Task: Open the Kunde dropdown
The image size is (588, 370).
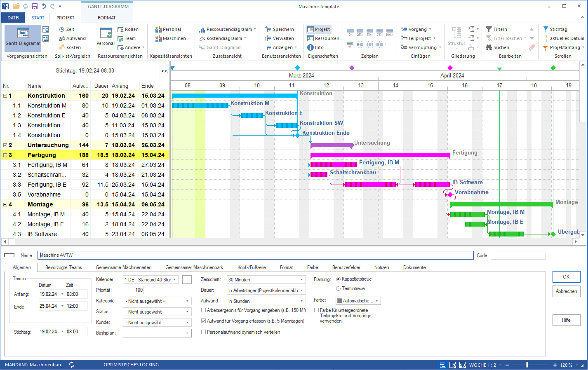Action: [x=188, y=323]
